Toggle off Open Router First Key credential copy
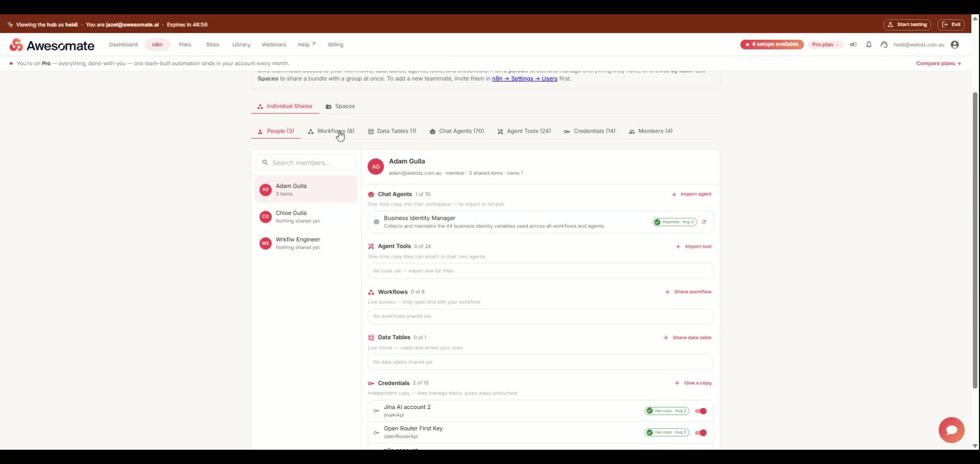The width and height of the screenshot is (980, 464). pyautogui.click(x=701, y=432)
